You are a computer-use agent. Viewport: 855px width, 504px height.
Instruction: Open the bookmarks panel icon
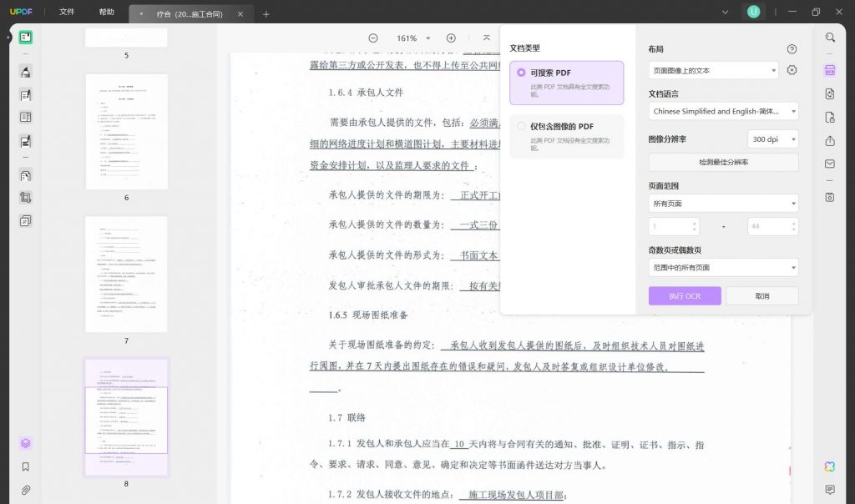point(26,466)
